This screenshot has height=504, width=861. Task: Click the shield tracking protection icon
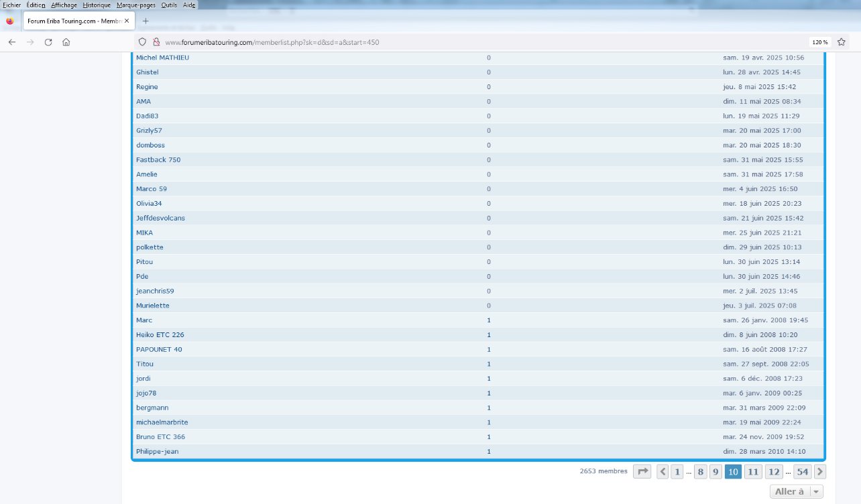142,42
